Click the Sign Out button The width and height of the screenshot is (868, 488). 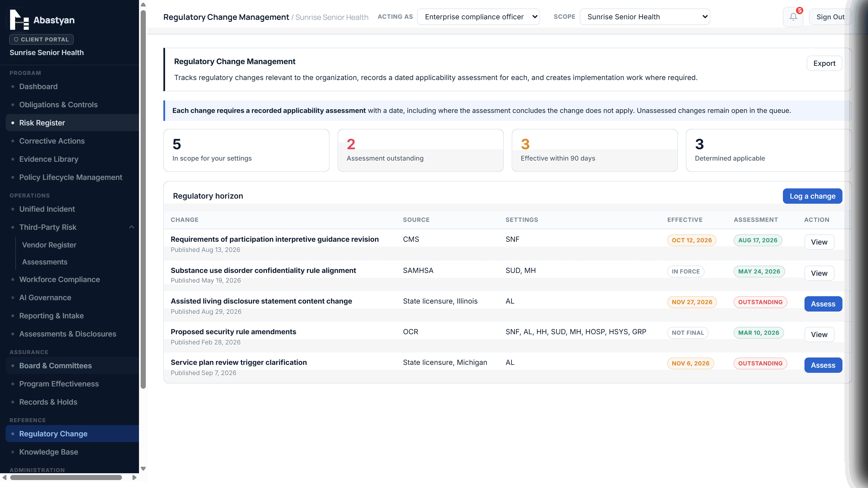pyautogui.click(x=830, y=17)
